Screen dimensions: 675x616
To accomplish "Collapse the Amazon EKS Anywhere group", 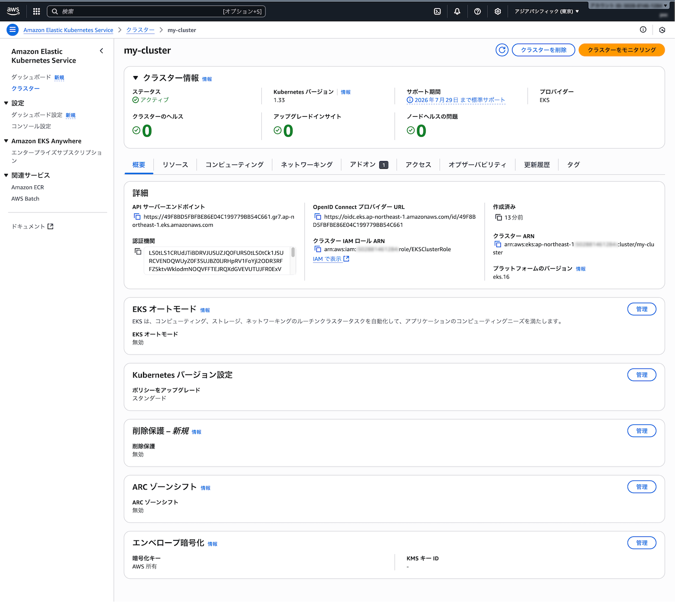I will (x=6, y=141).
